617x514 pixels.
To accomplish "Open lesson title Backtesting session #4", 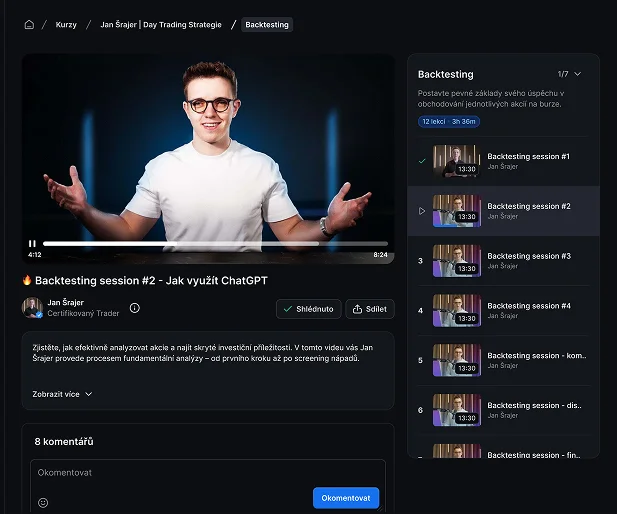I will 529,306.
